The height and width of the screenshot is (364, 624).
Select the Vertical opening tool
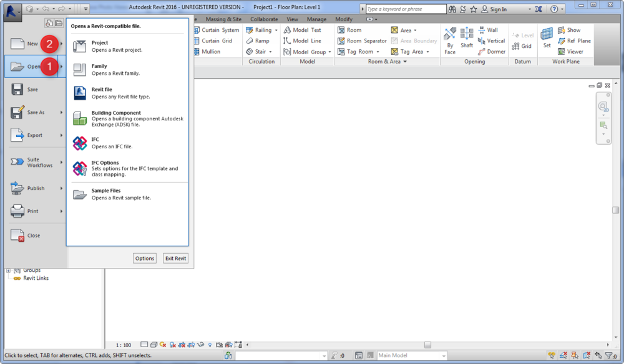492,41
